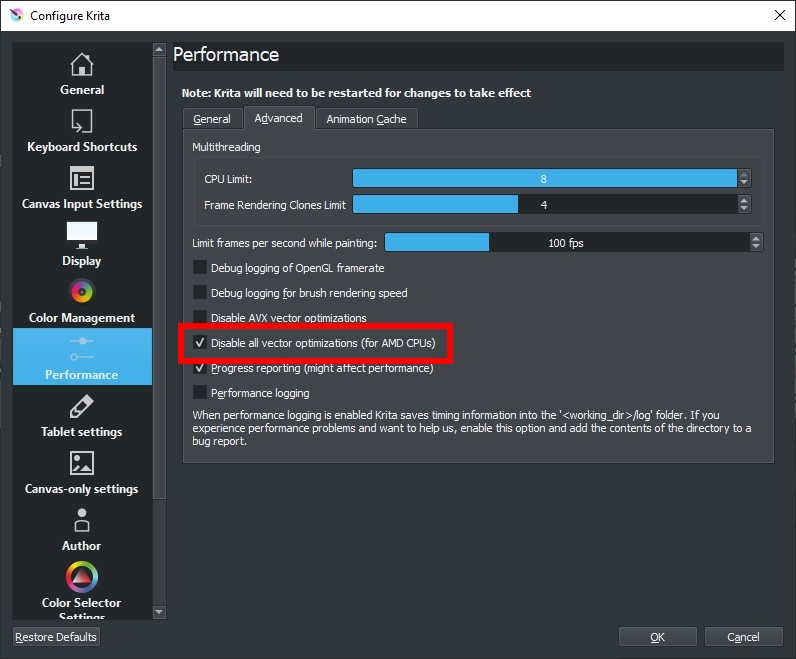Viewport: 796px width, 659px height.
Task: Uncheck Disable all vector optimizations (AMD CPUs)
Action: coord(200,342)
